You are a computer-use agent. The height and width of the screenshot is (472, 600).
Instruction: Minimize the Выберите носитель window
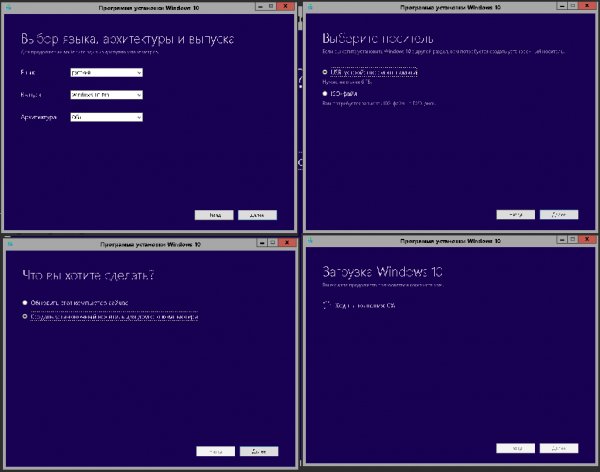(x=562, y=5)
